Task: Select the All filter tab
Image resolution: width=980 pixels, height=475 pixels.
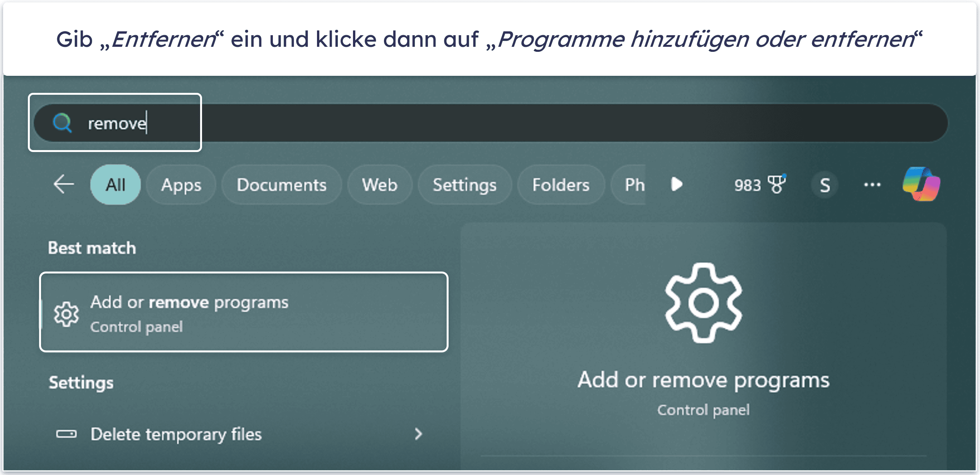Action: [x=115, y=185]
